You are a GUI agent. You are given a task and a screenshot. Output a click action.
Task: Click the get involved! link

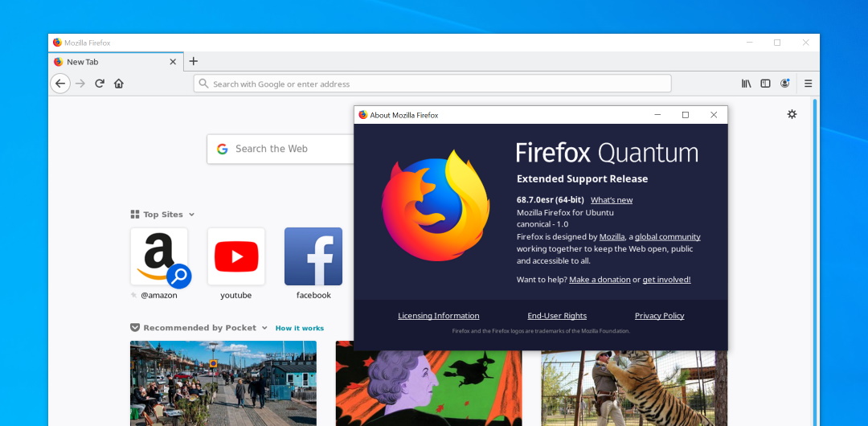coord(666,280)
